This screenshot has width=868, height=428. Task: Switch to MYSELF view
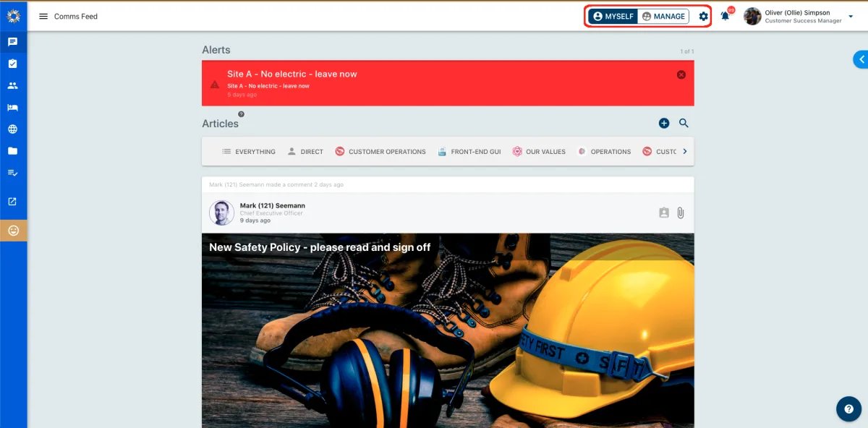coord(613,17)
